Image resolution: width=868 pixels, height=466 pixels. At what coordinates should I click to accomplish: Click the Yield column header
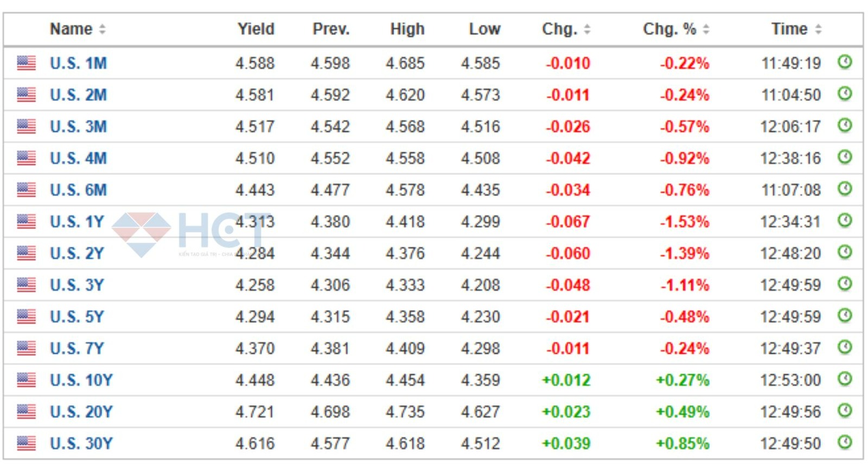(256, 29)
